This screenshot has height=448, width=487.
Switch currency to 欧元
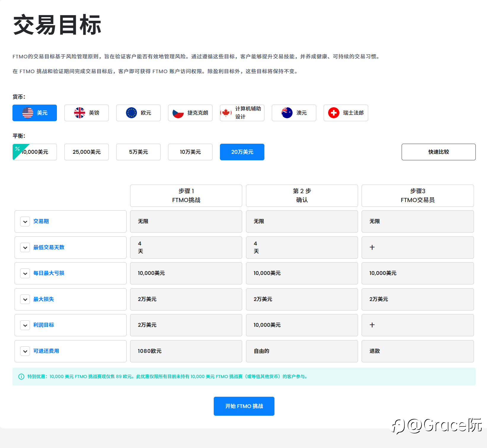pos(138,113)
